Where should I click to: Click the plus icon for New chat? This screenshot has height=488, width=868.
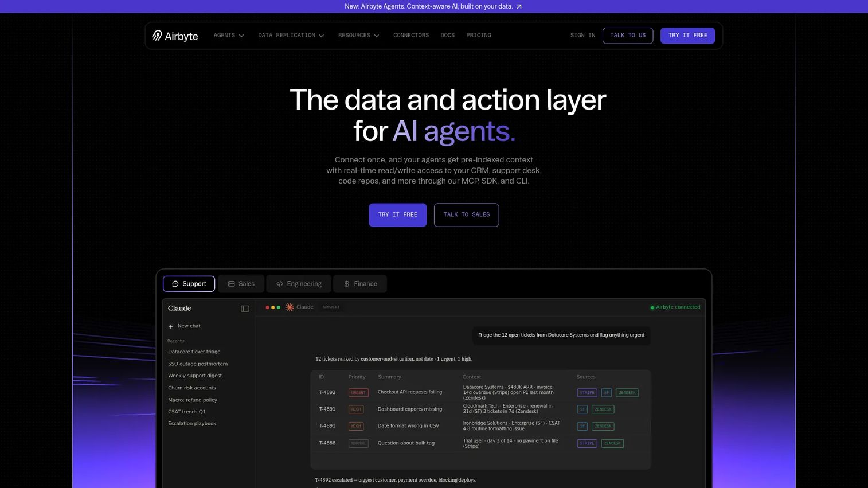coord(170,326)
